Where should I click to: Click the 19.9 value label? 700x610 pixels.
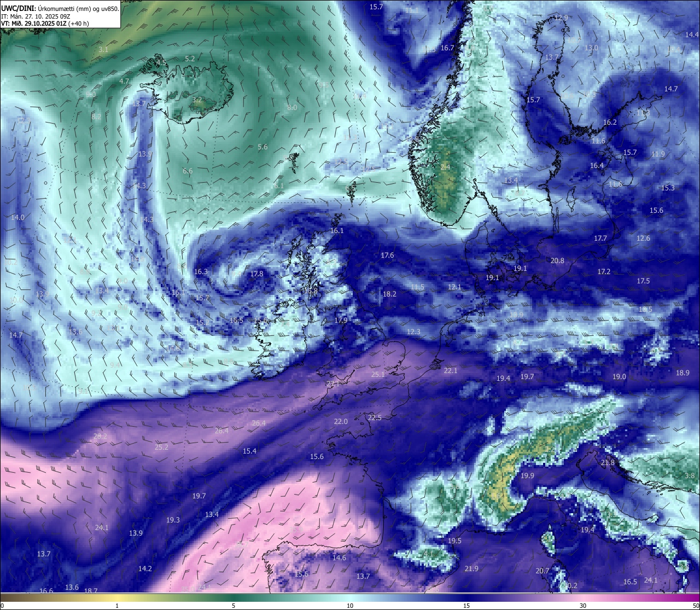(x=527, y=476)
